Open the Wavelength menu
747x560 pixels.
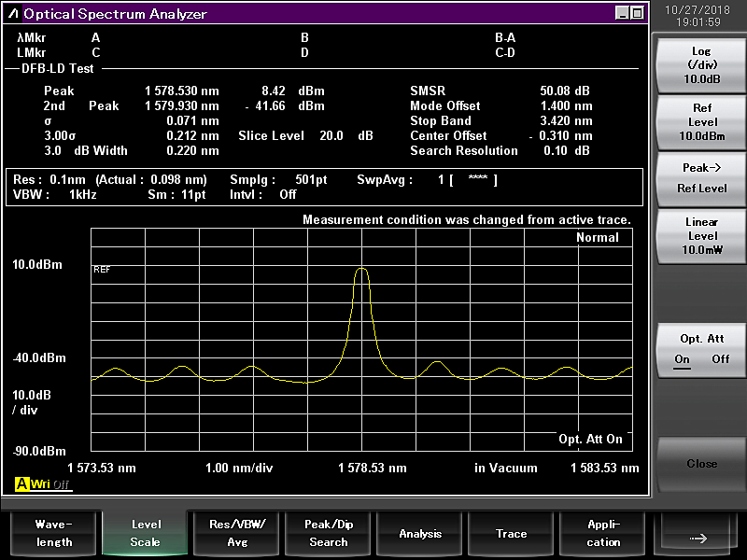click(52, 534)
